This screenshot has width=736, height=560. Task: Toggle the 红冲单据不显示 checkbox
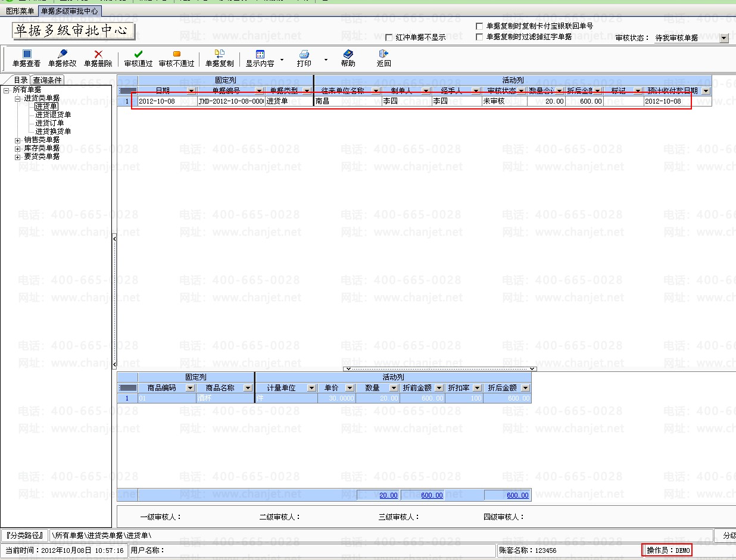(x=389, y=37)
